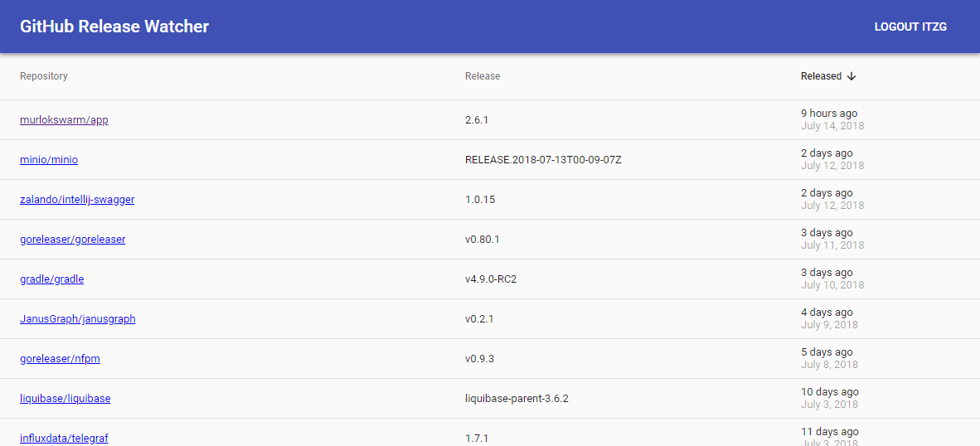Select release version v0.9.3
The width and height of the screenshot is (980, 446).
click(x=479, y=359)
